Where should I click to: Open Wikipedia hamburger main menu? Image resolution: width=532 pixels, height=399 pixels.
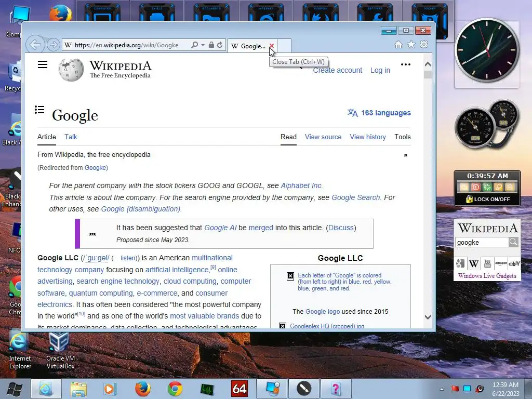43,64
